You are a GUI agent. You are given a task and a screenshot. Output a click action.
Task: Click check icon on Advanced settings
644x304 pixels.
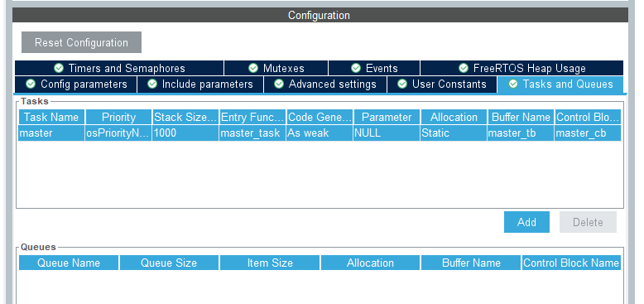click(x=279, y=84)
